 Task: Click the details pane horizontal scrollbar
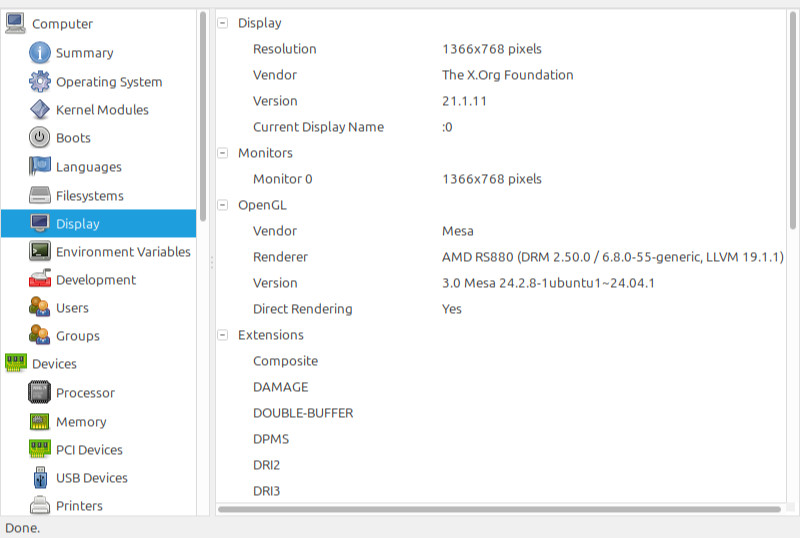pyautogui.click(x=499, y=509)
